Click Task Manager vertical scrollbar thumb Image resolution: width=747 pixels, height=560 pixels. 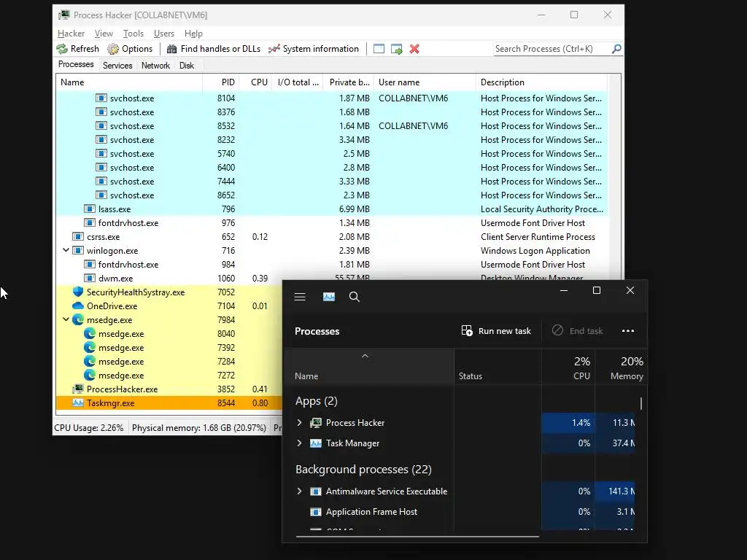[641, 403]
